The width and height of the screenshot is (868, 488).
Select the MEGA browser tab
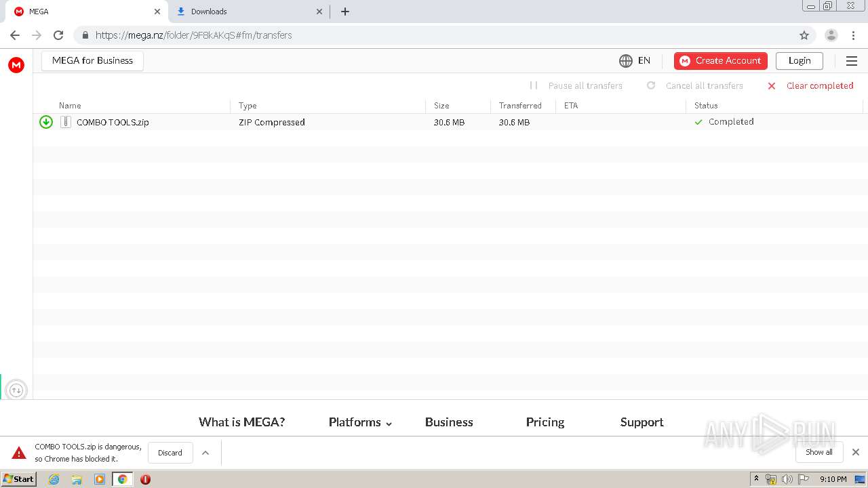(x=85, y=12)
